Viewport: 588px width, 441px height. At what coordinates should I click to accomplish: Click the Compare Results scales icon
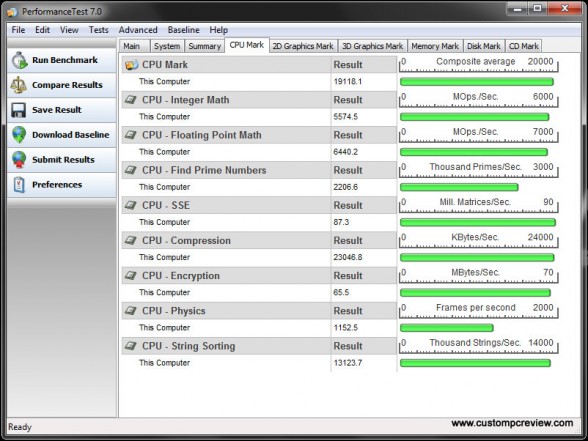(x=18, y=85)
